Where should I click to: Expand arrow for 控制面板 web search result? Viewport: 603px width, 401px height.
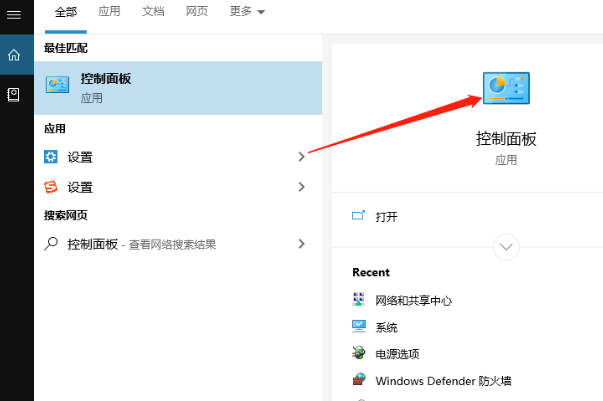click(x=302, y=244)
